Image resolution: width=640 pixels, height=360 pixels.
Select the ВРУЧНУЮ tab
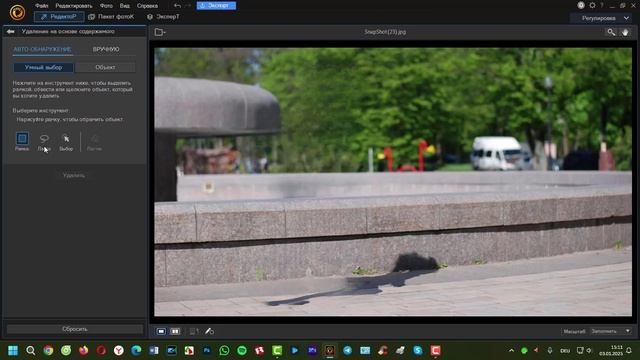tap(106, 49)
